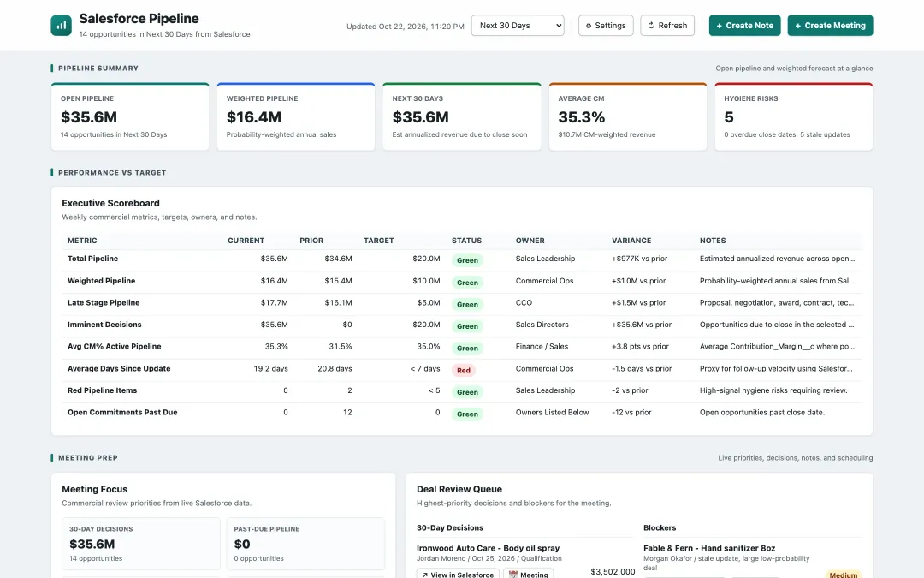Image resolution: width=924 pixels, height=578 pixels.
Task: Select the 30-Day Decisions $35.6M tile
Action: (141, 543)
